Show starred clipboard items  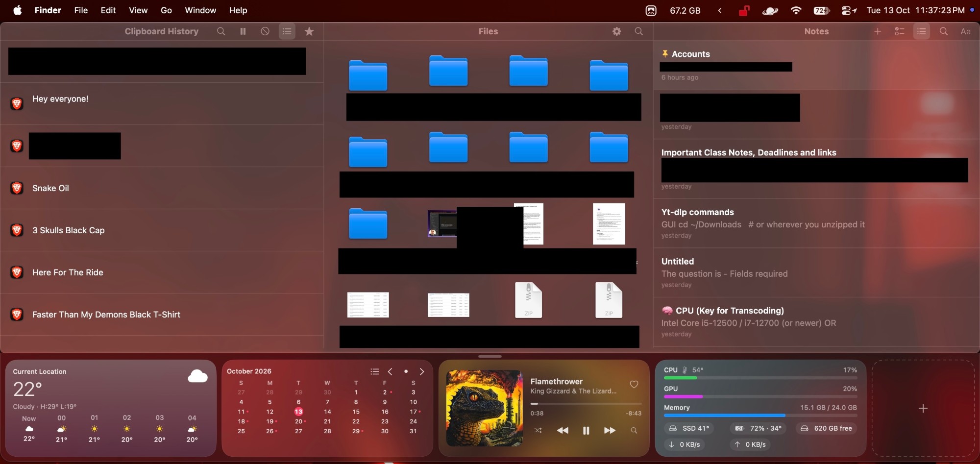[x=309, y=31]
